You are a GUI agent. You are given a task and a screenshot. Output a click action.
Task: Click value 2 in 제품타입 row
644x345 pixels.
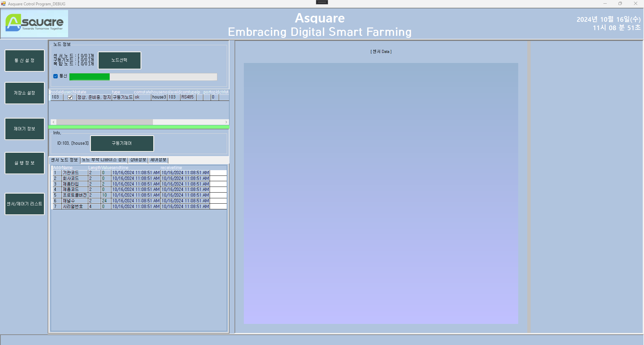[106, 184]
